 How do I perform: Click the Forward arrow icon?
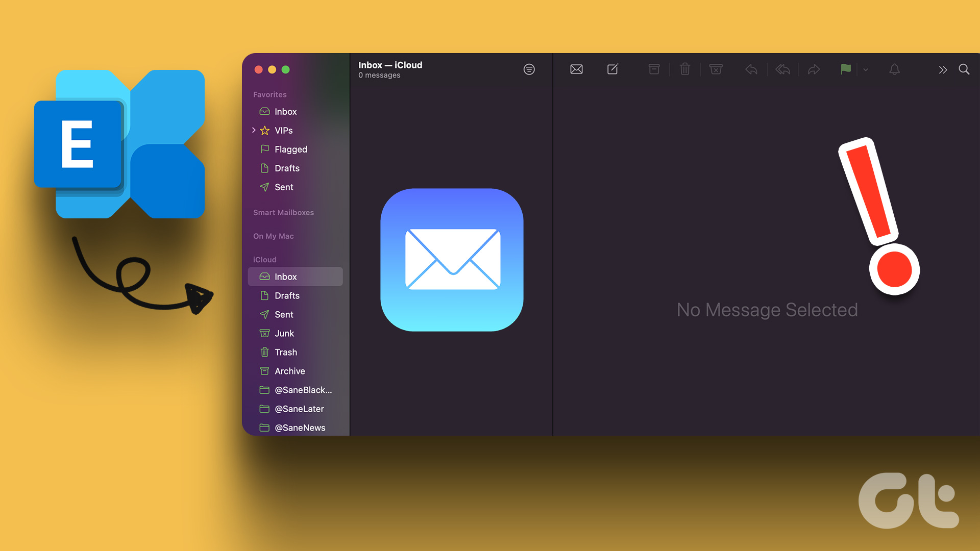pyautogui.click(x=814, y=69)
